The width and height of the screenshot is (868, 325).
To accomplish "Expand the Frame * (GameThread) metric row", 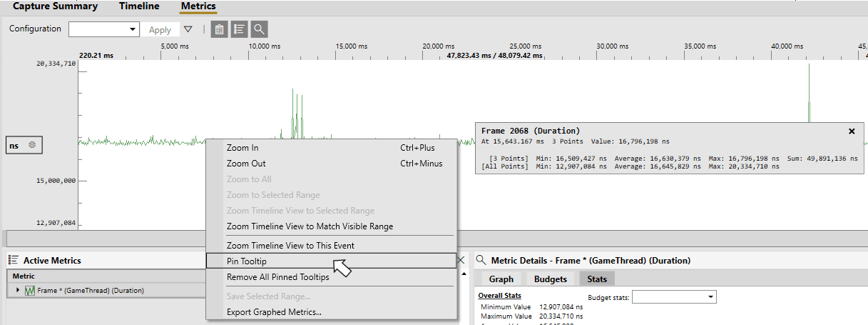I will point(18,291).
